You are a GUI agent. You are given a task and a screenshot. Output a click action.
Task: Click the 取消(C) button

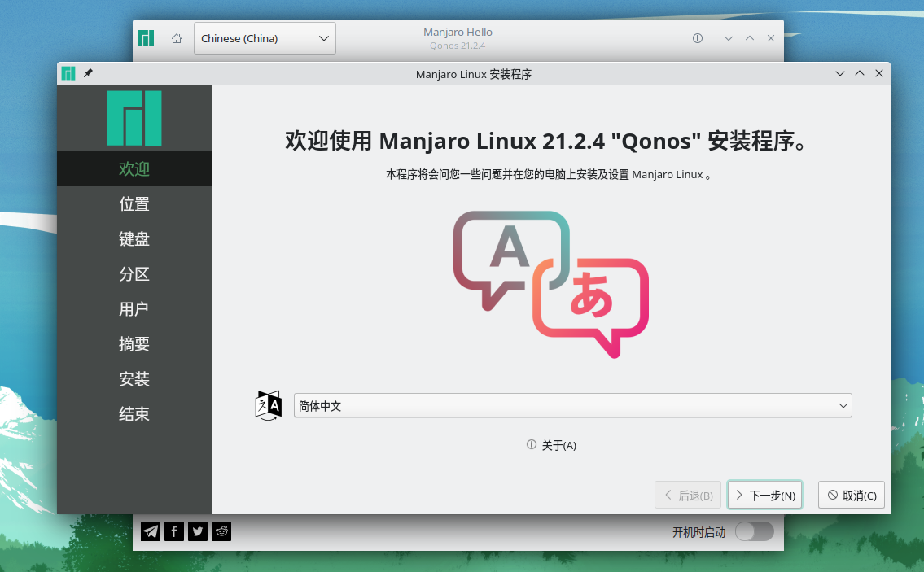pyautogui.click(x=852, y=495)
